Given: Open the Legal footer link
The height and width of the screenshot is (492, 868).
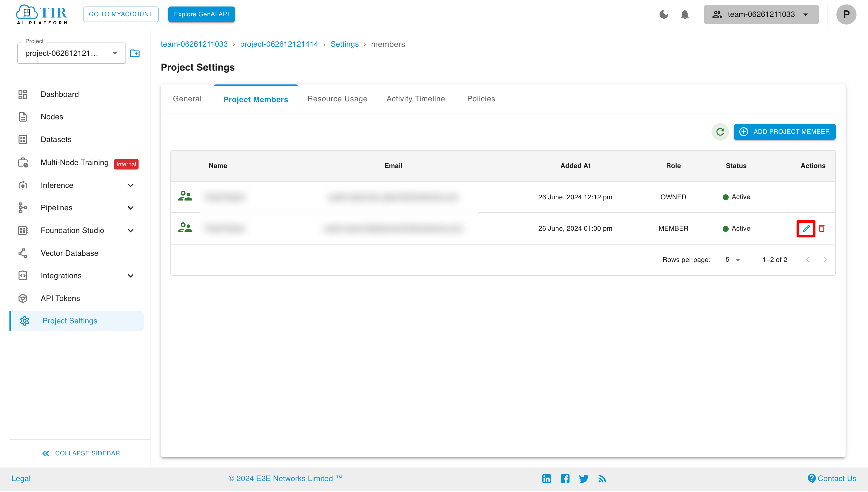Looking at the screenshot, I should [x=21, y=478].
